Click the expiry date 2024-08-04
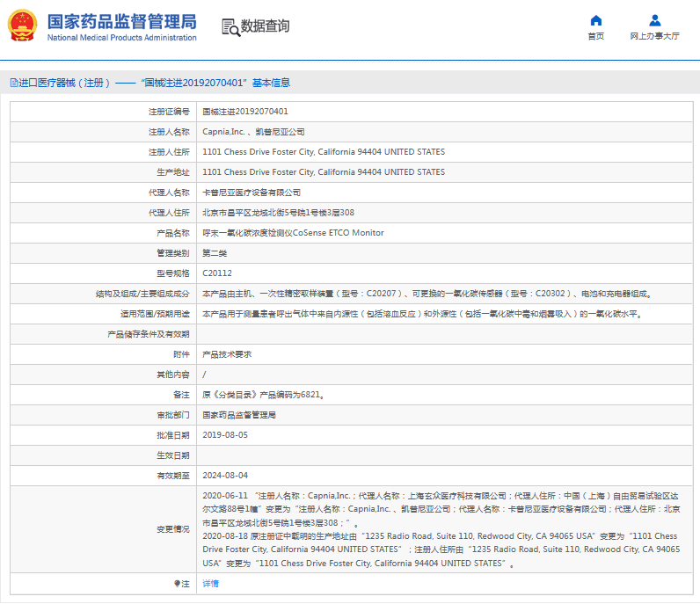Viewport: 700px width, 604px height. coord(225,475)
